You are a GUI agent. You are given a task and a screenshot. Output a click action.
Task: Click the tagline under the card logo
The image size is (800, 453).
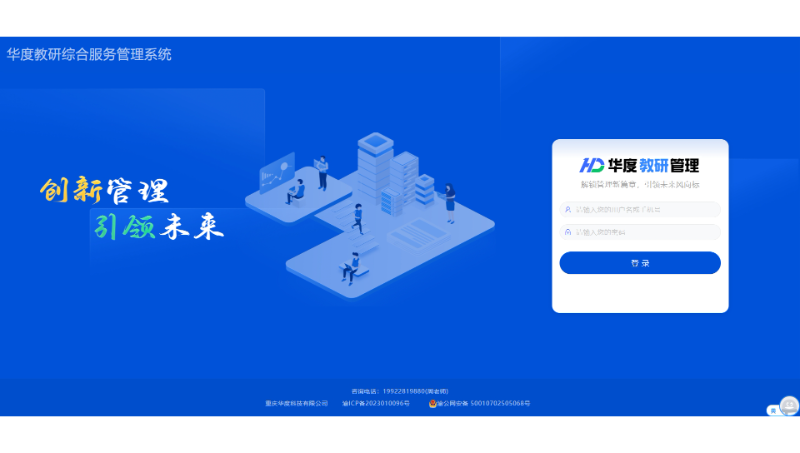[640, 185]
